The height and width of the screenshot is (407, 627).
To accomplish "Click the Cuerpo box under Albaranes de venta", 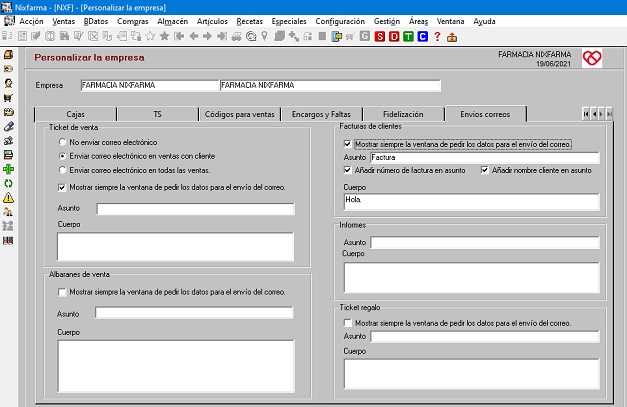I will click(176, 366).
